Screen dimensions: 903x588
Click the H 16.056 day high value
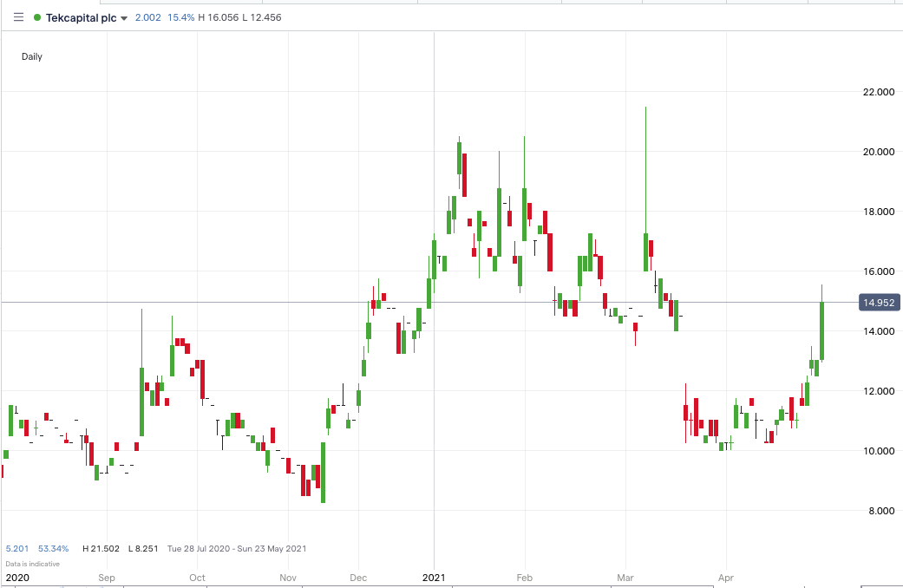click(219, 17)
